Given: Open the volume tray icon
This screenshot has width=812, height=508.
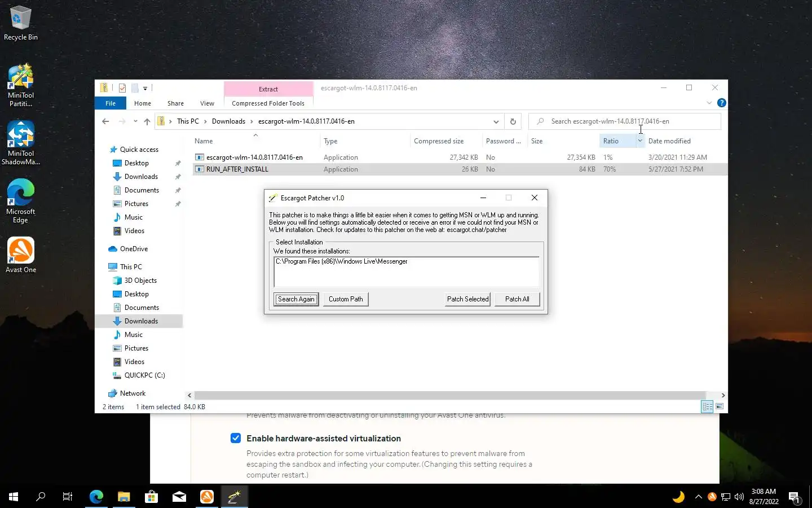Looking at the screenshot, I should pos(739,497).
